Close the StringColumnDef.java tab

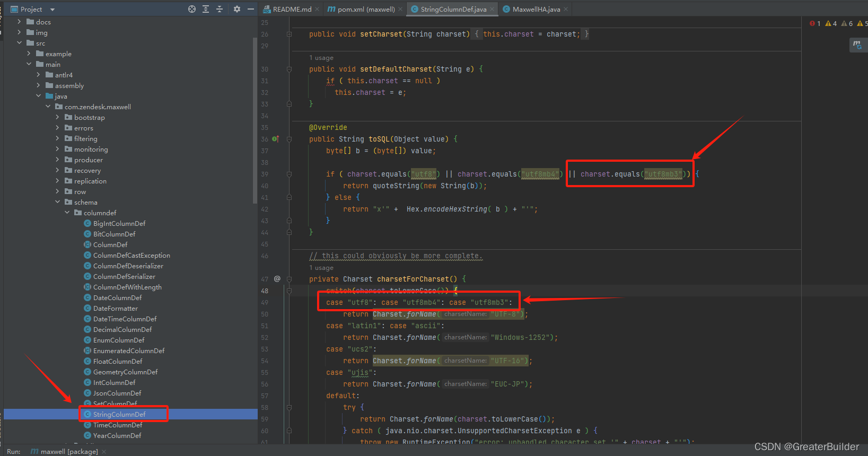point(492,9)
